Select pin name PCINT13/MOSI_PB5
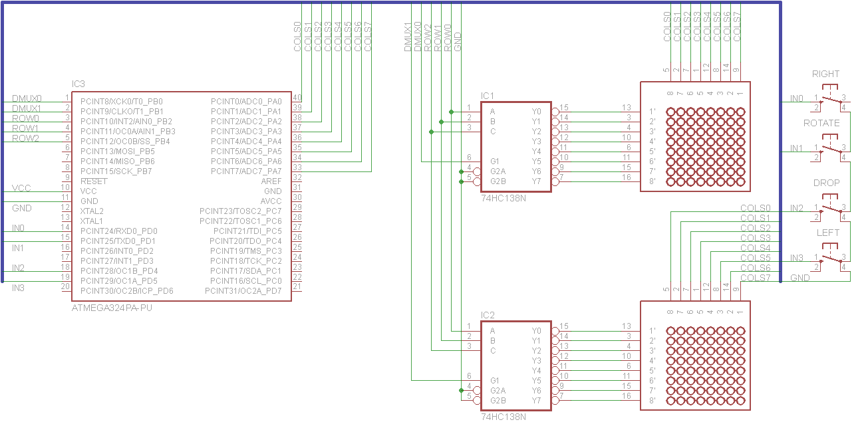868x424 pixels. tap(118, 151)
